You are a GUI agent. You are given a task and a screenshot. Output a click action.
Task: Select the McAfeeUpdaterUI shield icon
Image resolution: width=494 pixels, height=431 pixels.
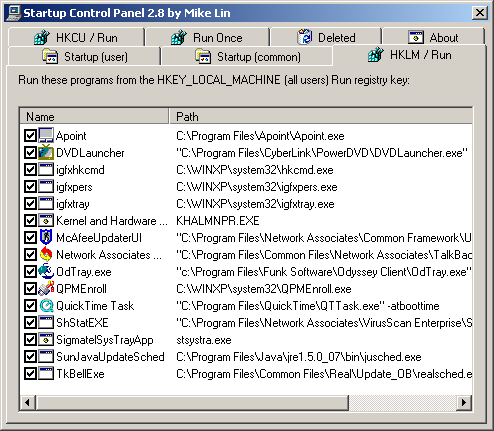pyautogui.click(x=46, y=238)
